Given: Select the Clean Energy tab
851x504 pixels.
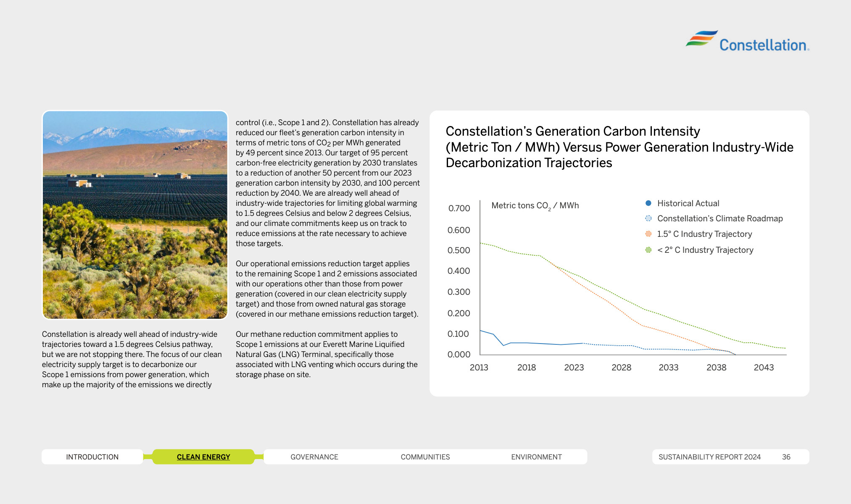Looking at the screenshot, I should point(203,457).
